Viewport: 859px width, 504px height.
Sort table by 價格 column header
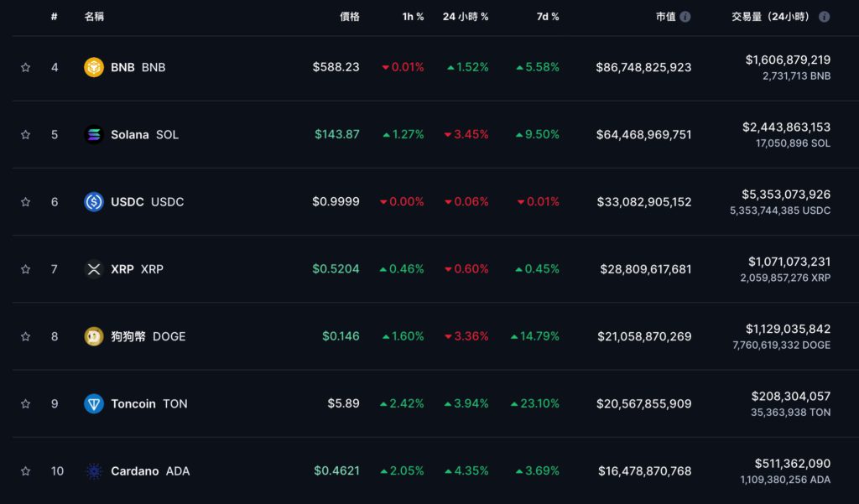[349, 17]
